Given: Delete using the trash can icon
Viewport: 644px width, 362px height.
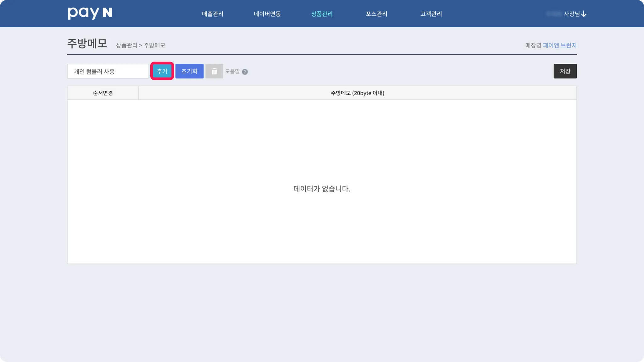Looking at the screenshot, I should click(x=214, y=71).
